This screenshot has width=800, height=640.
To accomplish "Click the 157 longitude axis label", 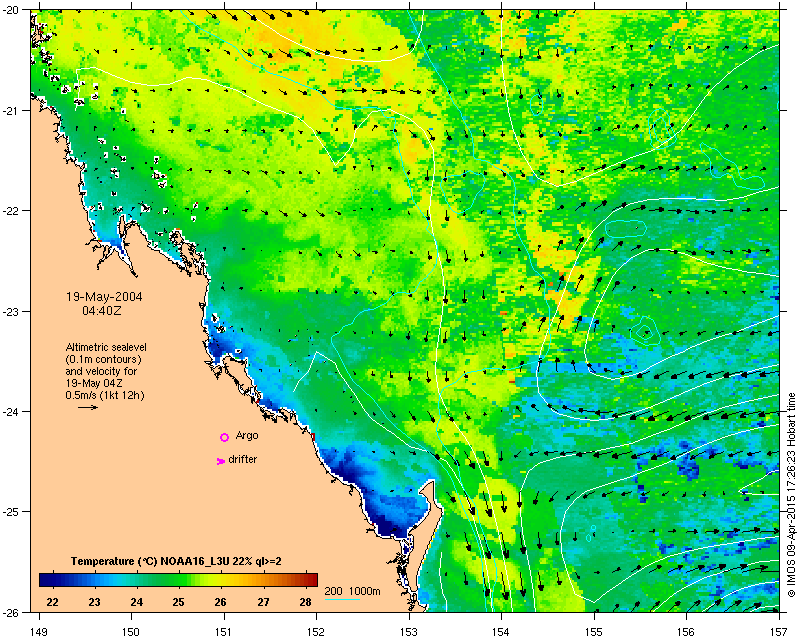I will point(779,632).
